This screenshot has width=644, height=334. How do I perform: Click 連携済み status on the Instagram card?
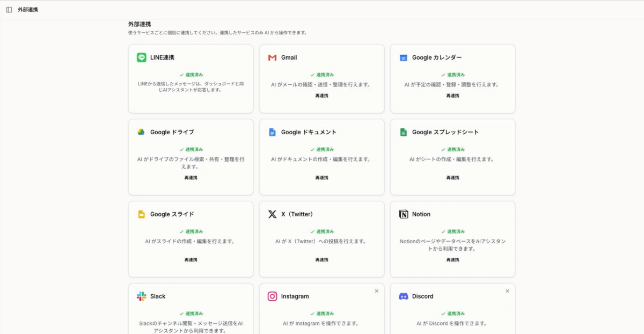tap(322, 314)
